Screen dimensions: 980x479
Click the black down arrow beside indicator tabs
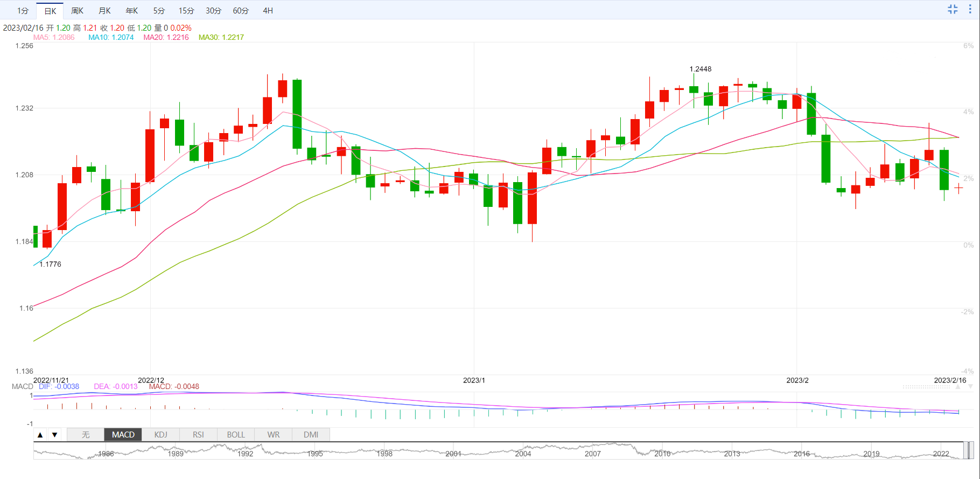54,435
